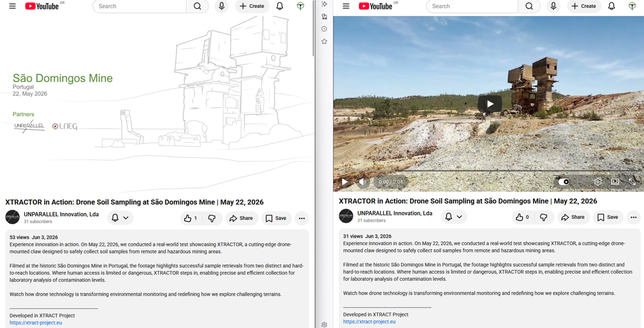Click the search magnifier button in the right window
The width and height of the screenshot is (644, 328).
[530, 6]
